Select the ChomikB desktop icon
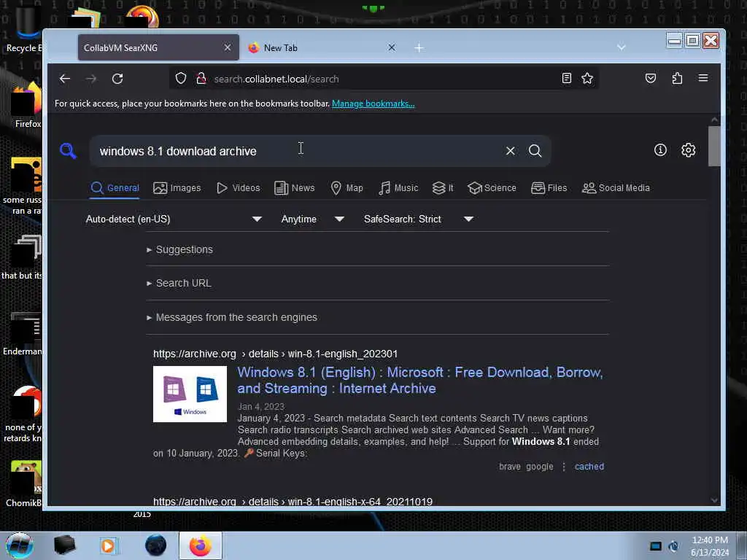The width and height of the screenshot is (747, 560). (24, 483)
